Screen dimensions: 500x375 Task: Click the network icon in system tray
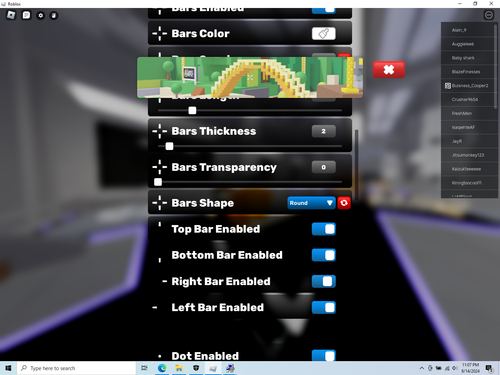click(447, 368)
